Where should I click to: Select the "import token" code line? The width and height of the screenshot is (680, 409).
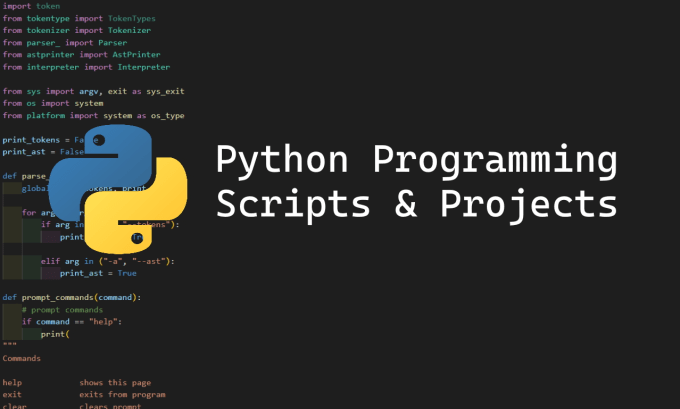point(31,6)
